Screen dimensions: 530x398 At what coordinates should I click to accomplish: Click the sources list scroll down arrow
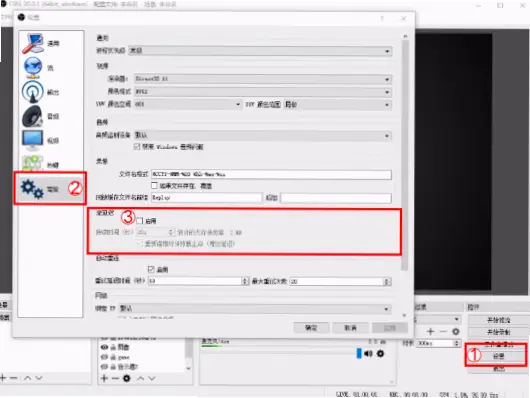click(188, 368)
